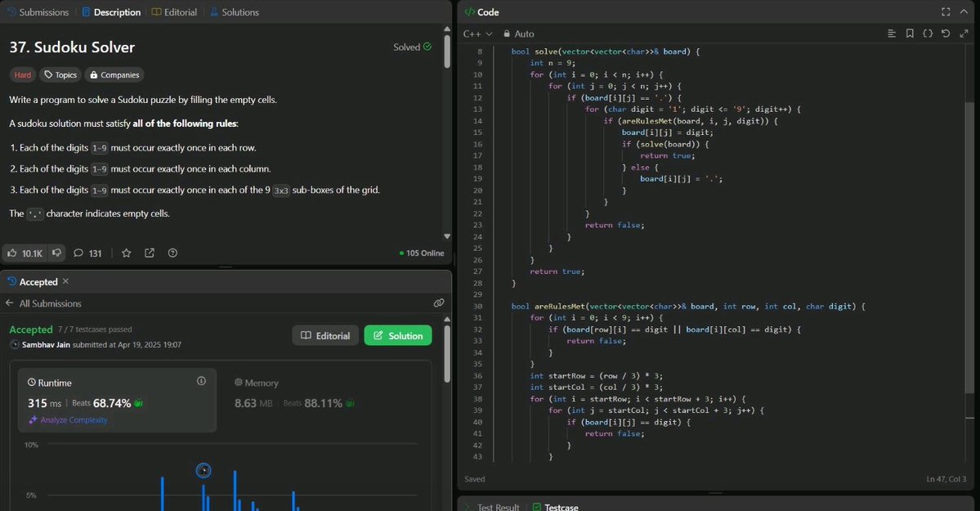Open the Editorial tab
The height and width of the screenshot is (511, 980).
pyautogui.click(x=174, y=12)
